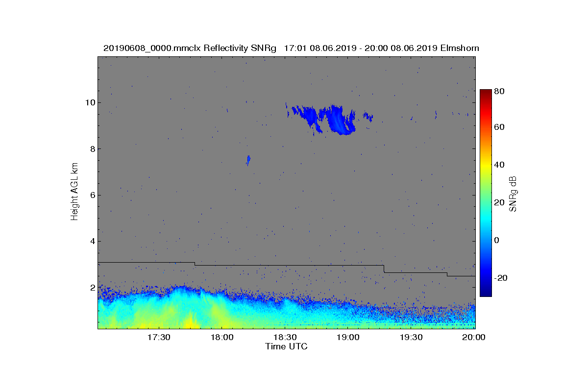Click the 20:00 time tick label
Image resolution: width=588 pixels, height=392 pixels.
coord(474,338)
